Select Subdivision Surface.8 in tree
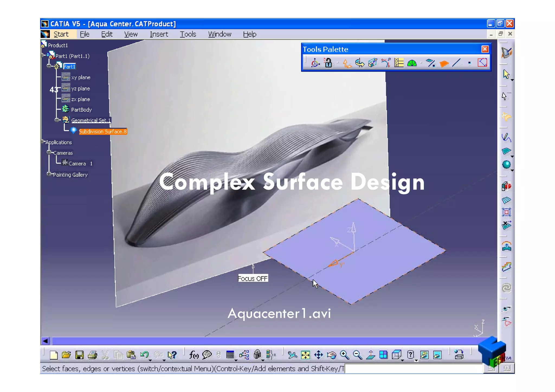The image size is (555, 392). point(103,131)
